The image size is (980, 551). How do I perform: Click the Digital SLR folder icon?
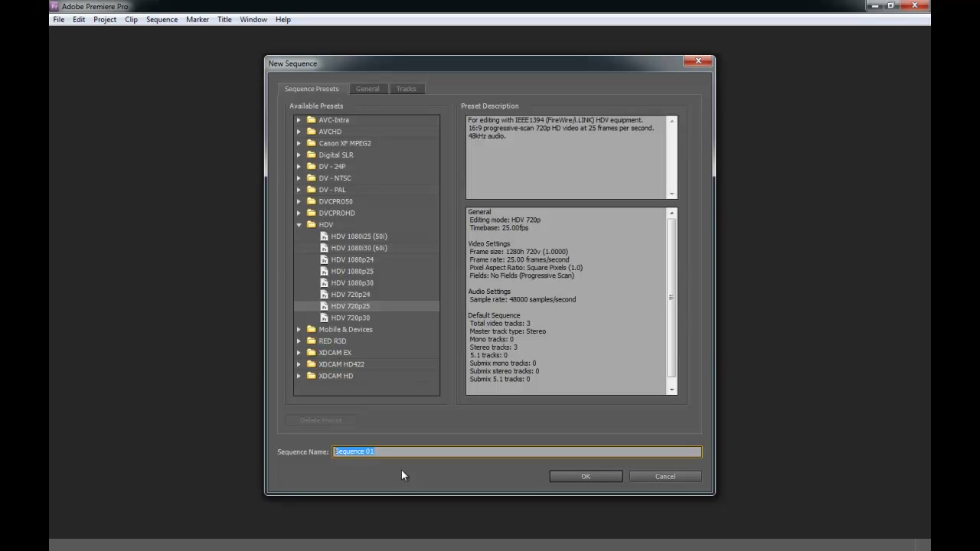[x=312, y=155]
